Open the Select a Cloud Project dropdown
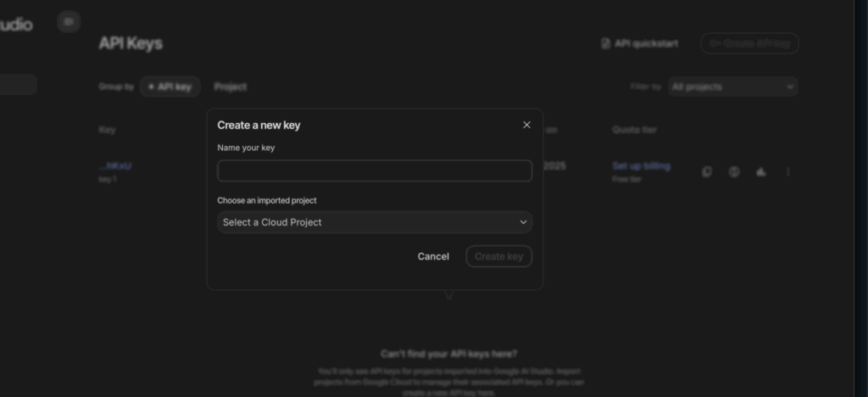Viewport: 868px width, 397px height. tap(374, 222)
